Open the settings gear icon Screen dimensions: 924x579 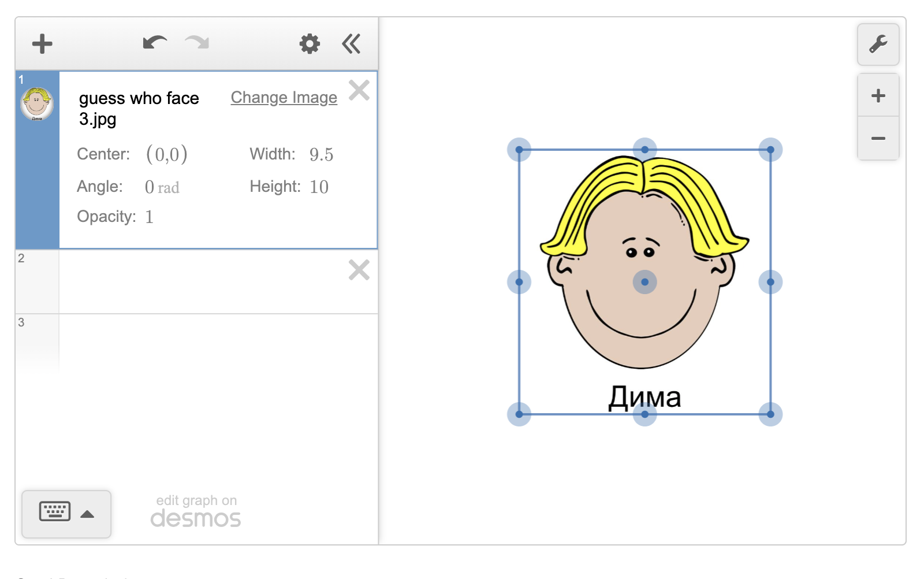tap(310, 43)
